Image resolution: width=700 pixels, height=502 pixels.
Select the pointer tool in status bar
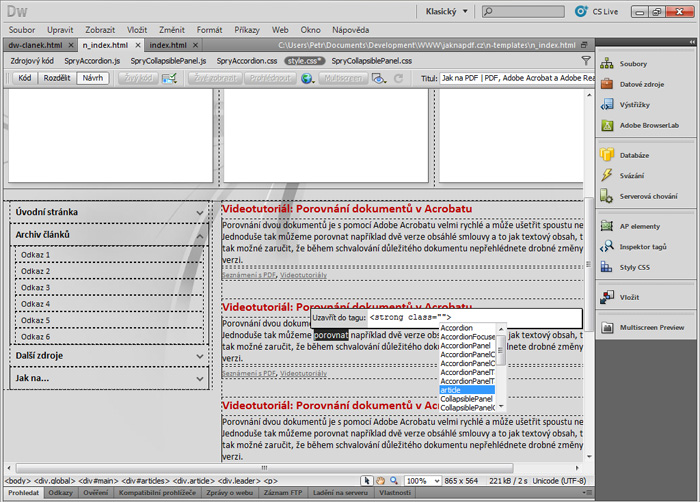click(x=367, y=481)
